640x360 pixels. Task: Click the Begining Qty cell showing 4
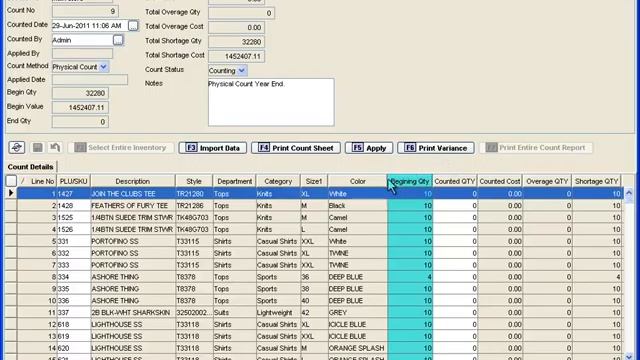pos(410,276)
